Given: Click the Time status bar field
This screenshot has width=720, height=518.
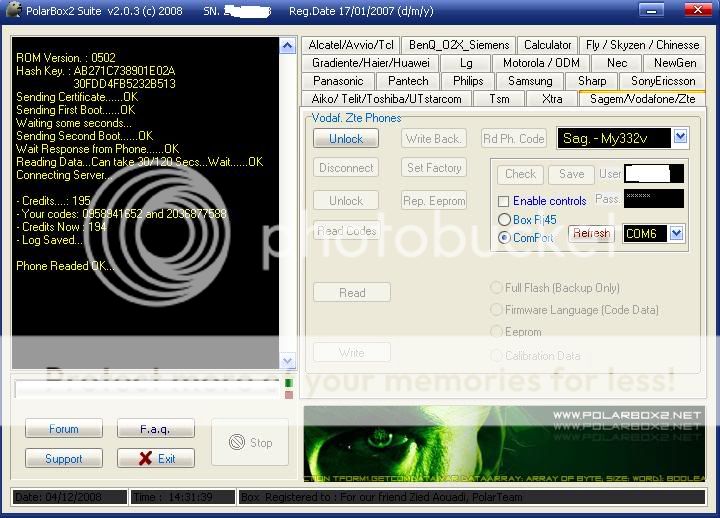Looking at the screenshot, I should tap(183, 497).
